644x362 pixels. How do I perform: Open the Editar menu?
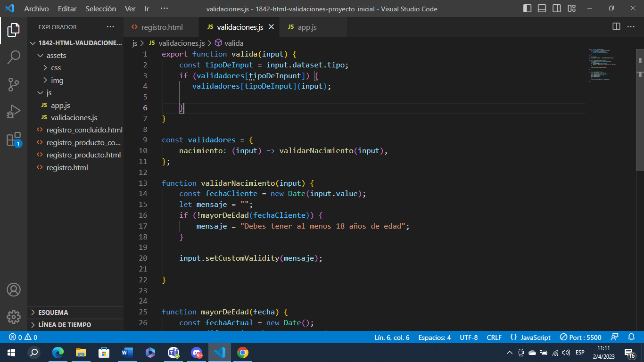[x=67, y=8]
